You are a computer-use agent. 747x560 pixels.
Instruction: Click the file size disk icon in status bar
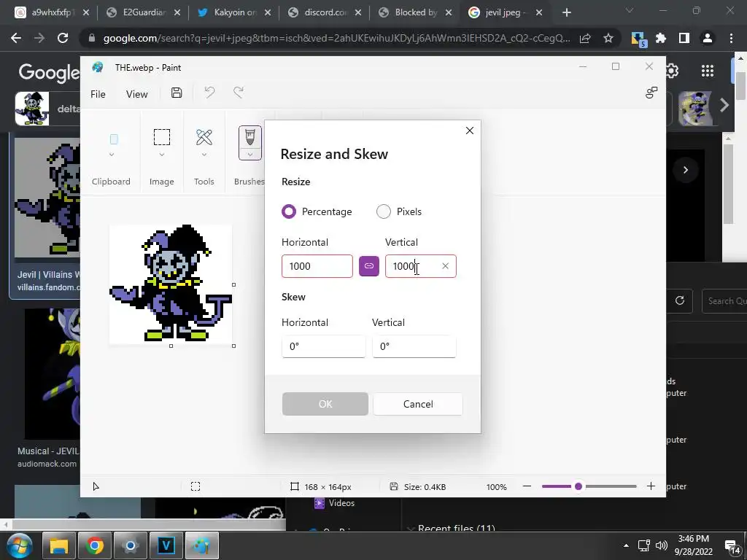(x=393, y=486)
